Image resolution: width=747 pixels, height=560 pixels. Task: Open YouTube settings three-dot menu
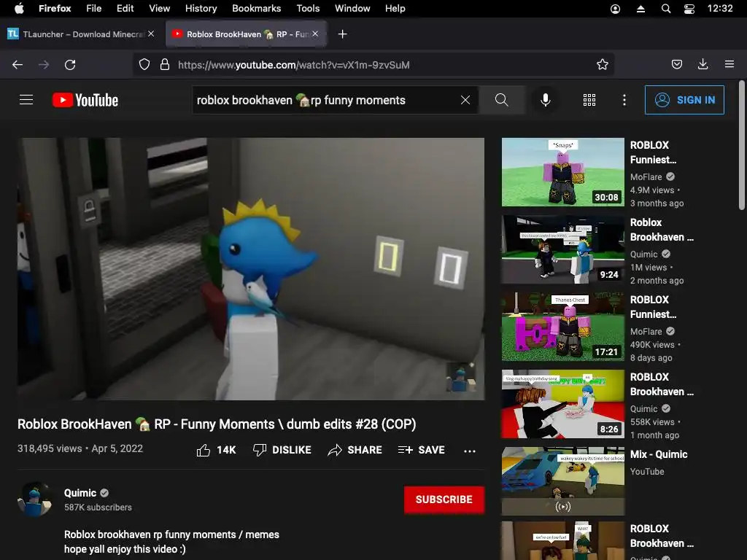pos(624,100)
